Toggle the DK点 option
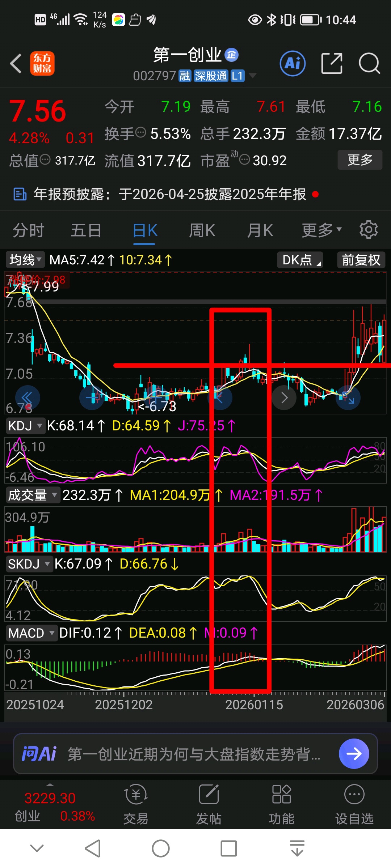The height and width of the screenshot is (868, 391). tap(300, 260)
